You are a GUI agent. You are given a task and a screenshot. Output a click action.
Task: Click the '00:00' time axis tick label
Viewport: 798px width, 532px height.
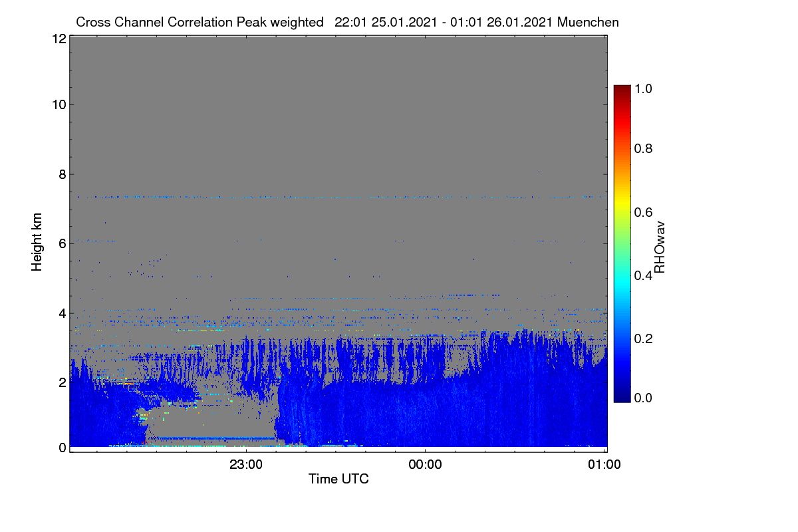(426, 465)
